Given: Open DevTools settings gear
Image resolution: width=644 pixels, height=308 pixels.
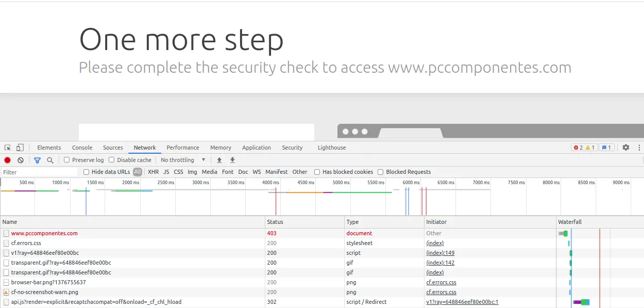Looking at the screenshot, I should 625,148.
